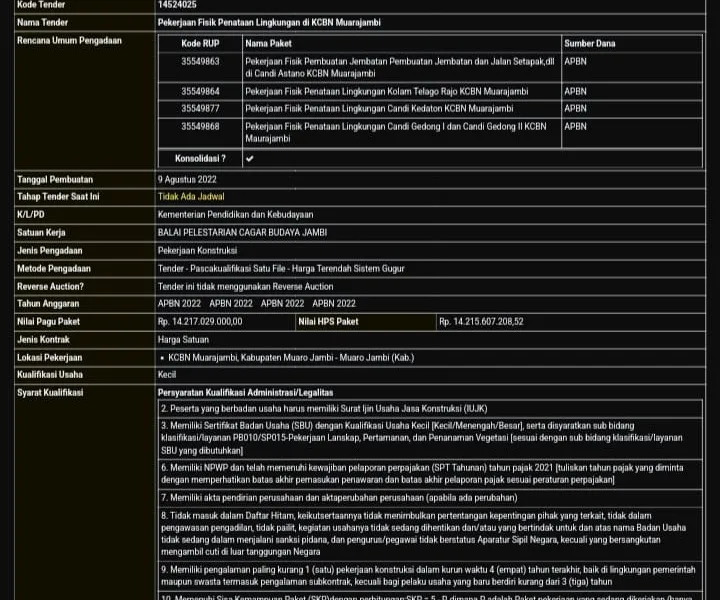Click the tender name 'Pekerjaan Fisik Penataan Lingkungan'
This screenshot has width=720, height=600.
click(x=269, y=22)
